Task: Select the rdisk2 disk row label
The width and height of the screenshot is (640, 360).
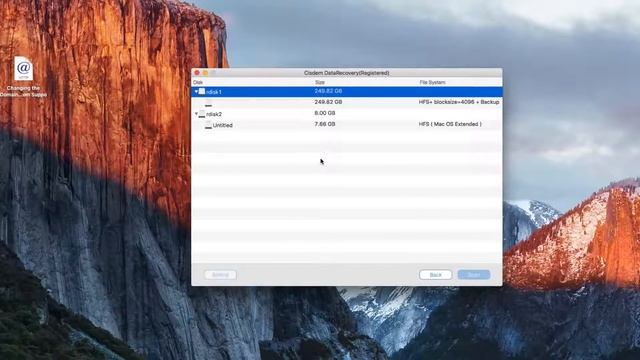Action: click(x=214, y=114)
